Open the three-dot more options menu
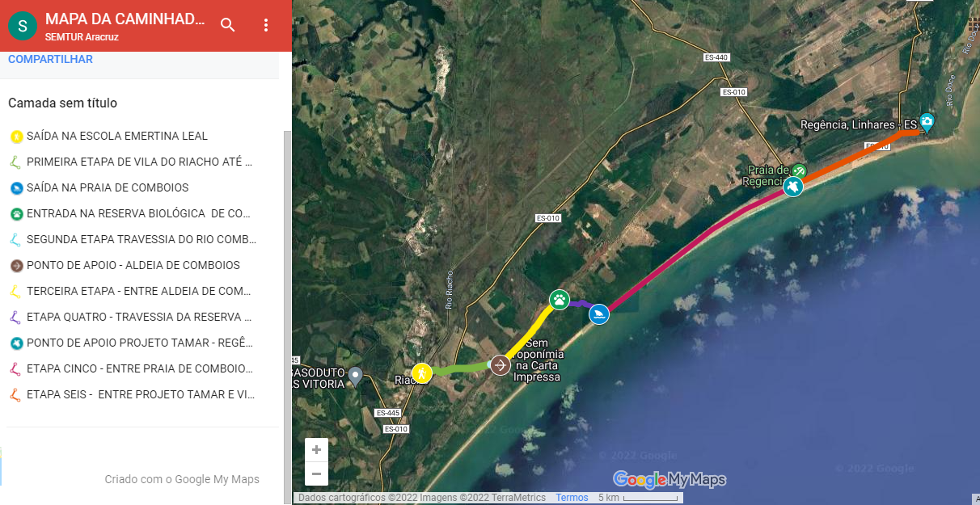Screen dimensions: 980x505 click(266, 25)
